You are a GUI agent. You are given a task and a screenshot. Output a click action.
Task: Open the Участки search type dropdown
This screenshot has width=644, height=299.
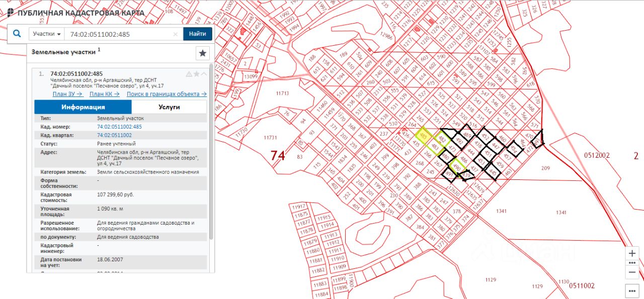click(x=47, y=34)
